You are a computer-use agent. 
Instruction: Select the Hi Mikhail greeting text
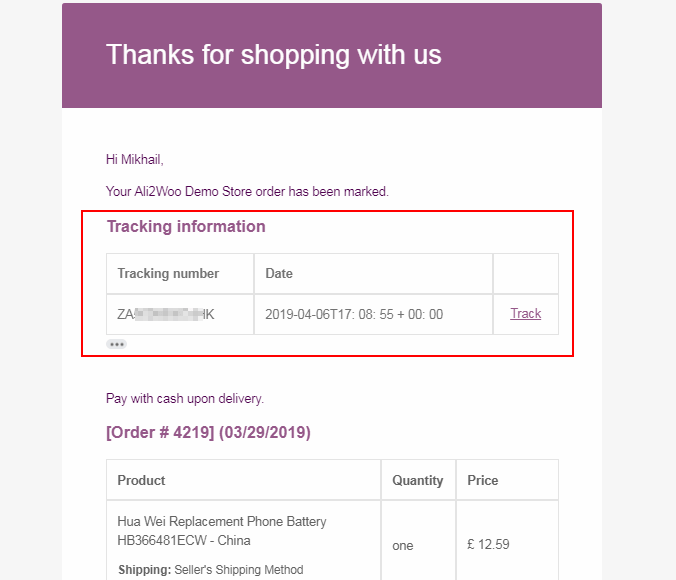[134, 159]
